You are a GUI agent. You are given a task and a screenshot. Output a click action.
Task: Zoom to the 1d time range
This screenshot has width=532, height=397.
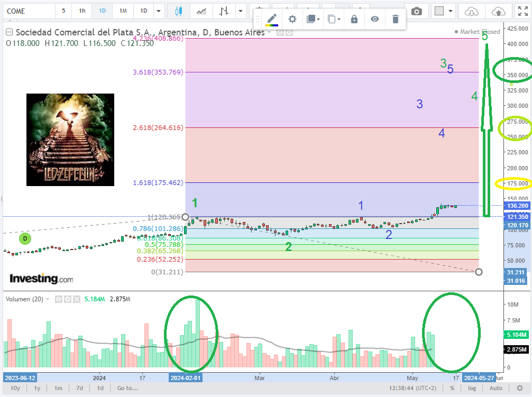[x=100, y=388]
